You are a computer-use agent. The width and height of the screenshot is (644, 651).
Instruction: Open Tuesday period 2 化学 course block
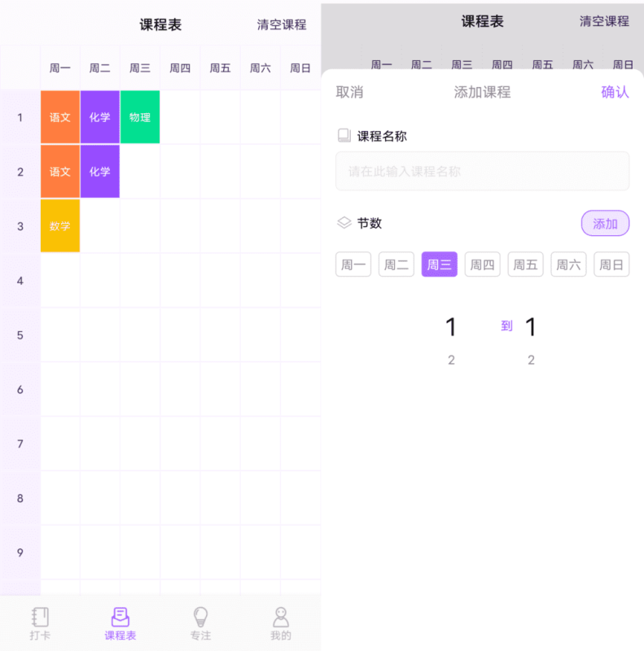[99, 171]
